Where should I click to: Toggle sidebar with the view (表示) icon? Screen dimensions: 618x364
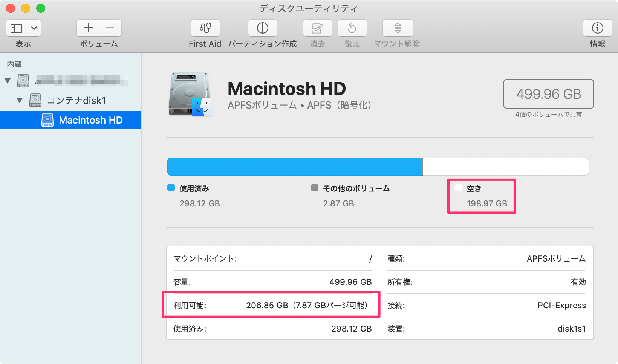[16, 28]
